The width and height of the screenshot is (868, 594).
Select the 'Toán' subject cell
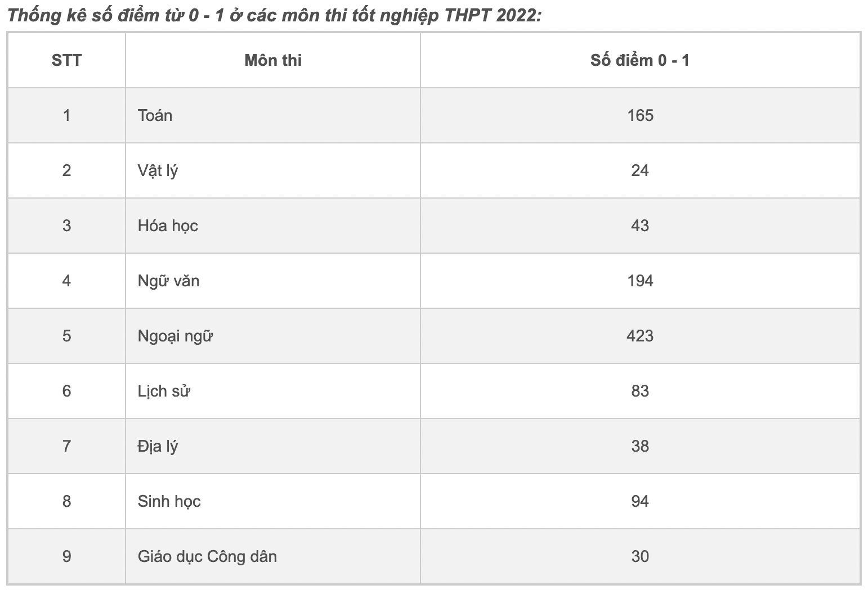pyautogui.click(x=155, y=115)
